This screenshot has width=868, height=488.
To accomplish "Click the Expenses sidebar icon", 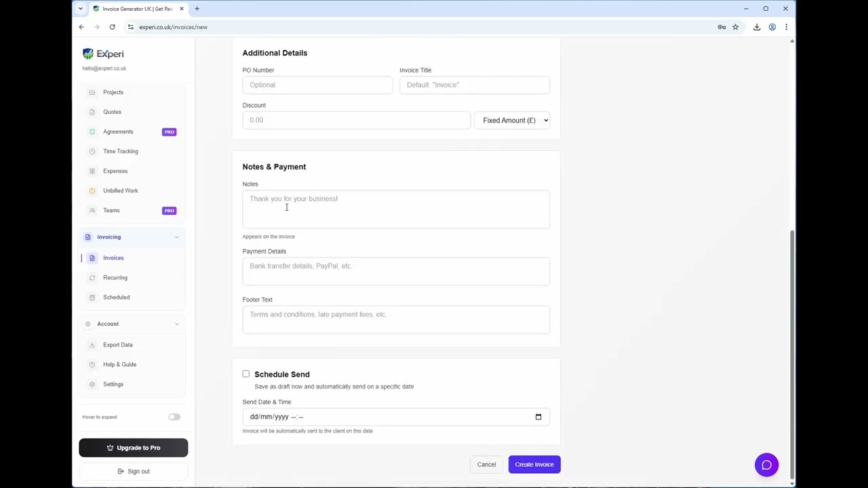I will point(92,171).
